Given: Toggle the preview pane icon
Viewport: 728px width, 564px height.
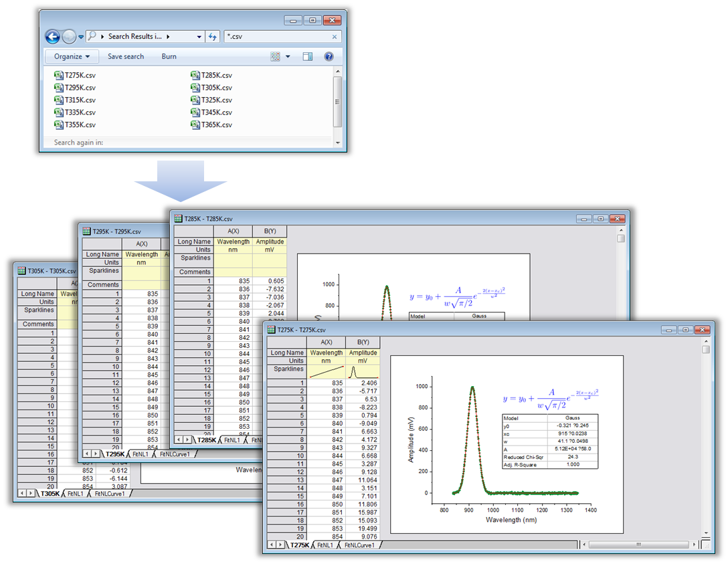Looking at the screenshot, I should click(x=308, y=57).
